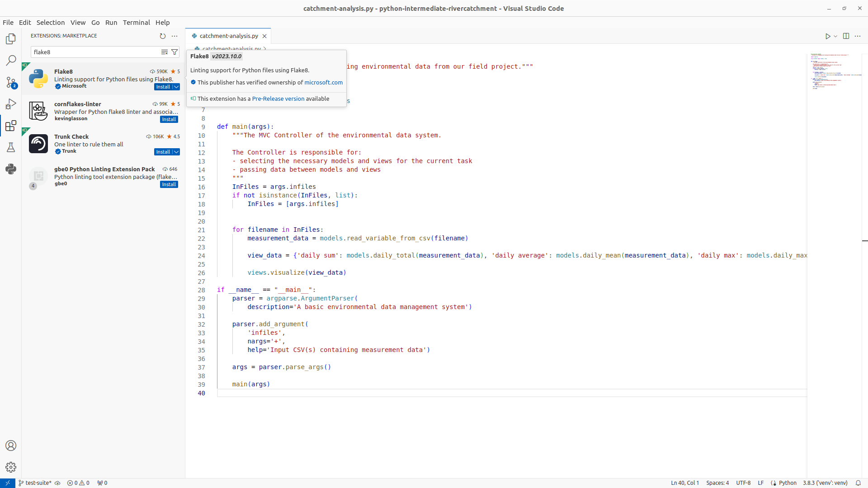Select the Microsoft publisher name under Flake8

(x=74, y=86)
